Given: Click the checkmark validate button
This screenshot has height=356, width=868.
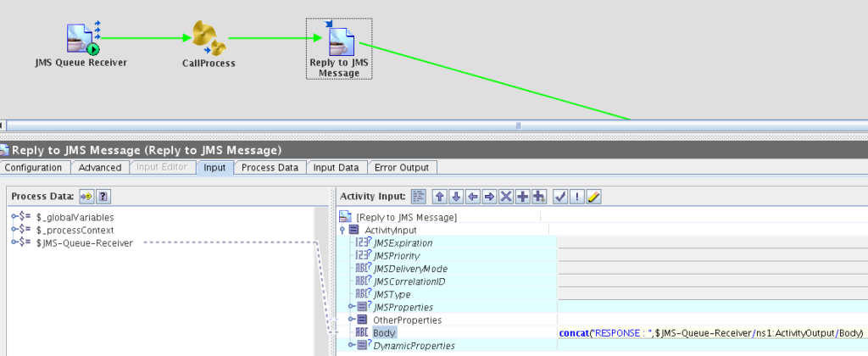Looking at the screenshot, I should pos(560,197).
